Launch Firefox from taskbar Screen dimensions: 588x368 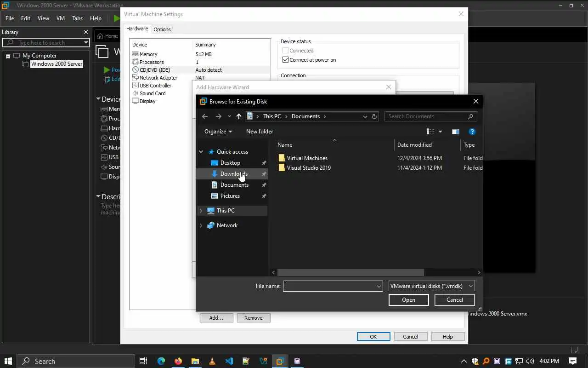(178, 361)
